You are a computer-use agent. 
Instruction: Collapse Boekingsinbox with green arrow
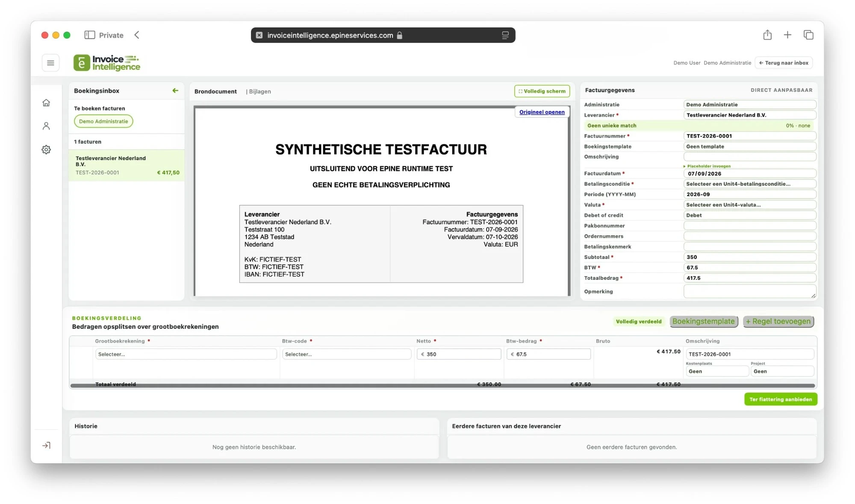pyautogui.click(x=175, y=91)
